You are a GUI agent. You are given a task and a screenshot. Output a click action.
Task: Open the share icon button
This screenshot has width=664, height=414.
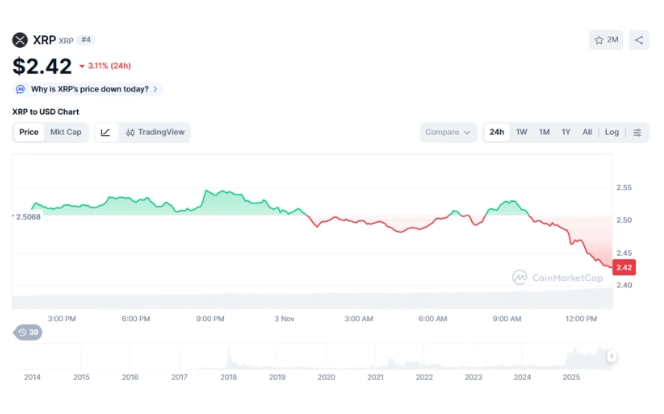tap(639, 40)
